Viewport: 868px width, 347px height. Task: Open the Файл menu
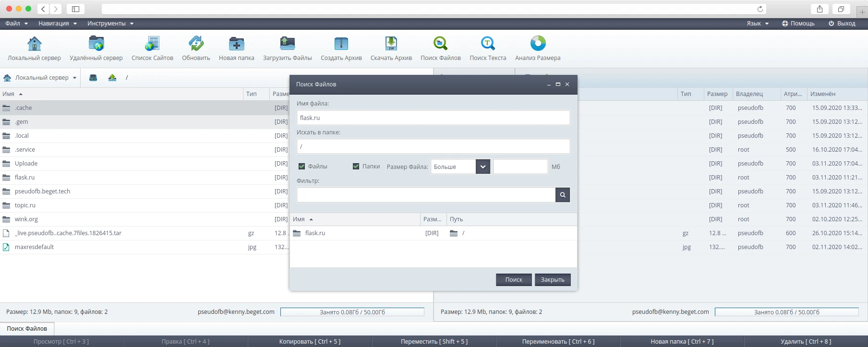16,24
